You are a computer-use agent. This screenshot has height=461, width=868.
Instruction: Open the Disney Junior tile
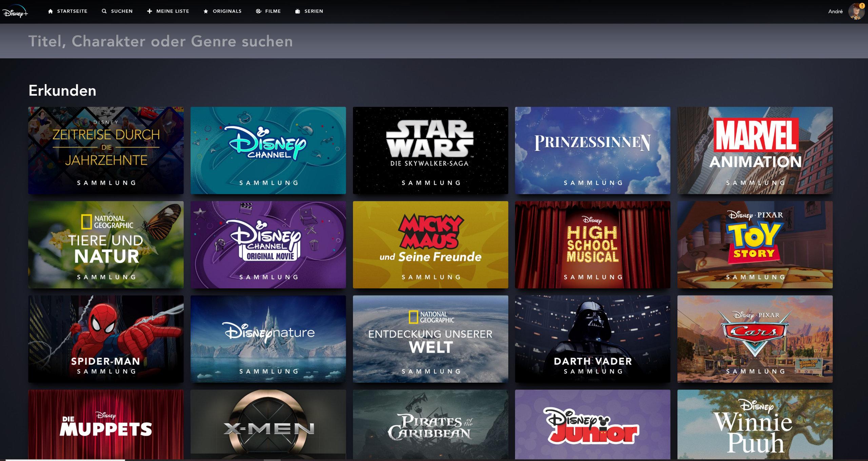(x=593, y=425)
